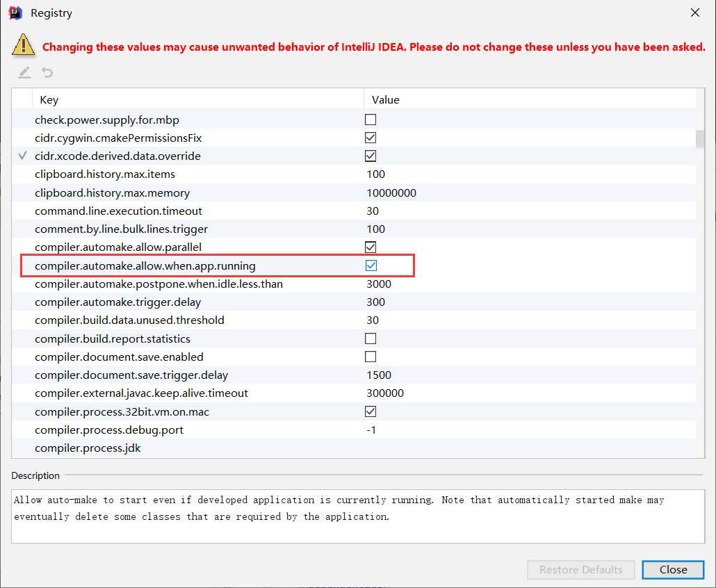
Task: Toggle check.power.supply.for.mbp checkbox
Action: (371, 120)
